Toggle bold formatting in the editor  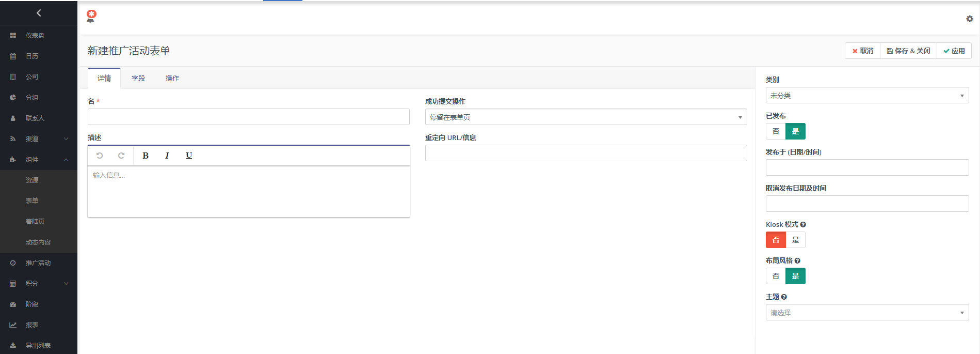(146, 156)
